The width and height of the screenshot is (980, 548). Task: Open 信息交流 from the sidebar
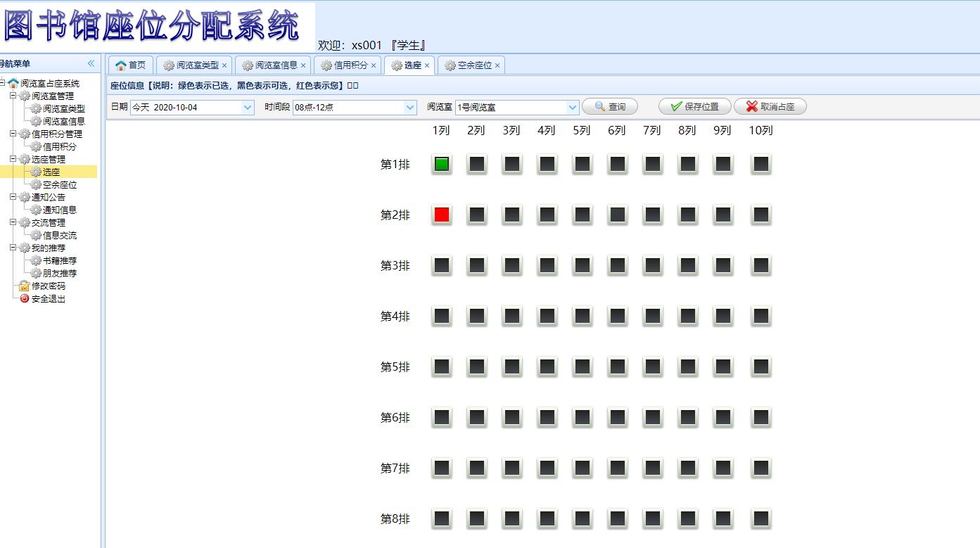pos(58,235)
